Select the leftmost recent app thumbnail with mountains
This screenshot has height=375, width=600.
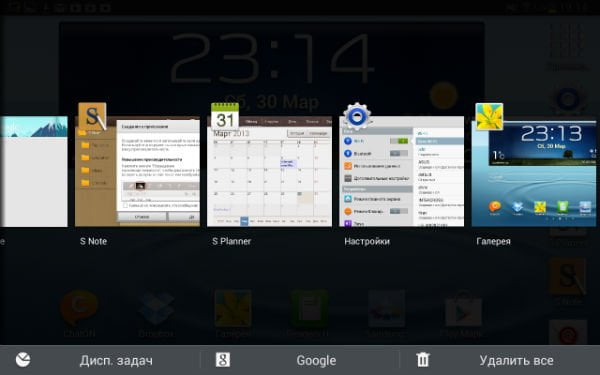tap(34, 171)
